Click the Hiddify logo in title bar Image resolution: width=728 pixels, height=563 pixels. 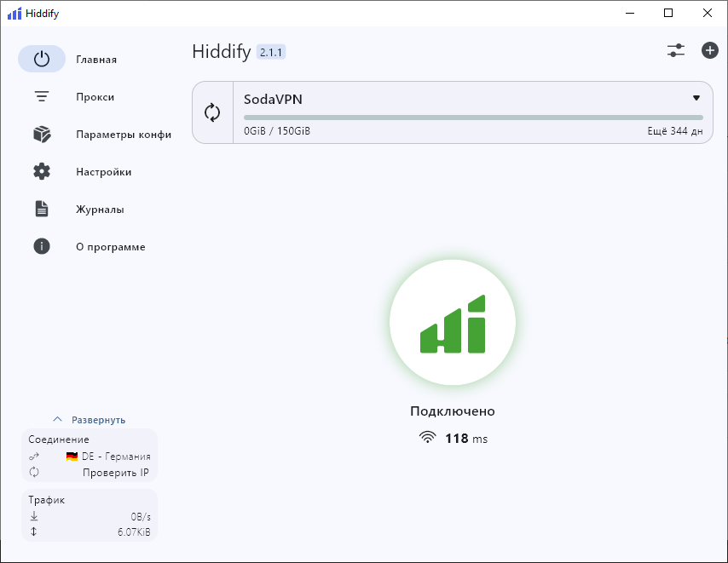pyautogui.click(x=14, y=14)
